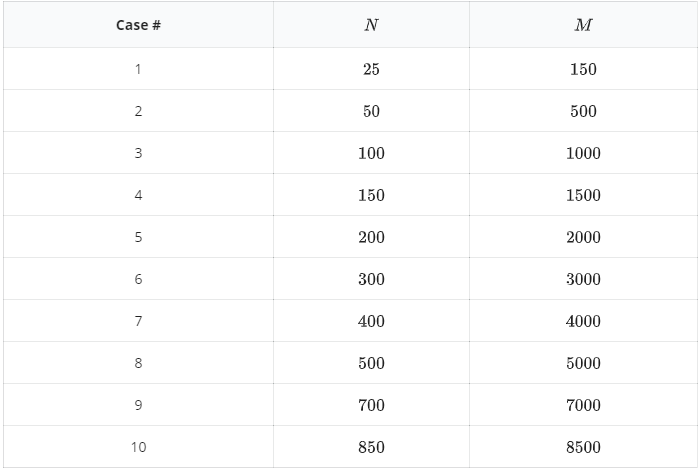698x471 pixels.
Task: Click the N value 100
Action: click(x=371, y=153)
